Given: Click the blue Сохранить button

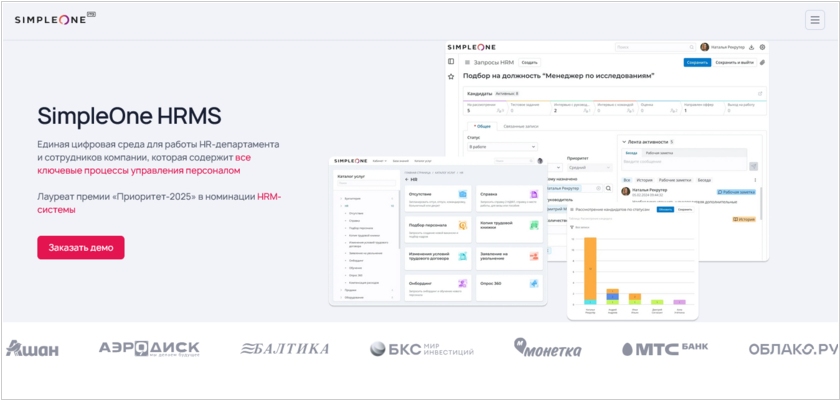Looking at the screenshot, I should [x=697, y=63].
